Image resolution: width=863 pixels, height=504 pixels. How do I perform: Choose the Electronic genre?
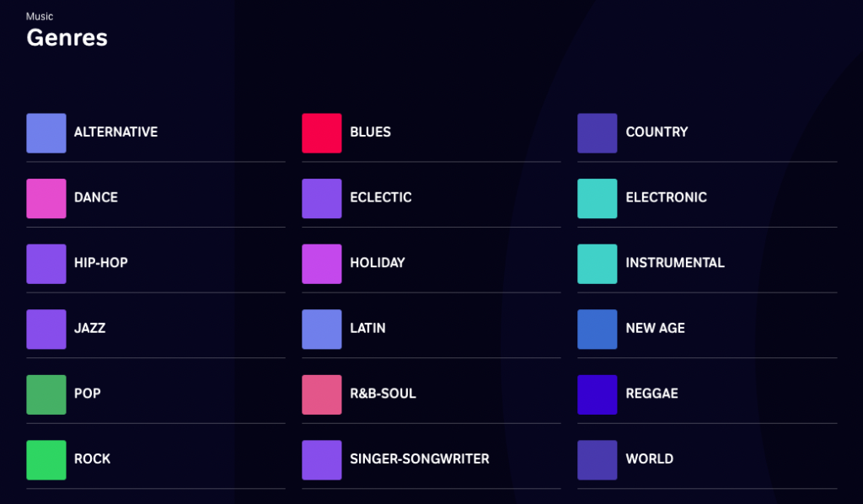pos(707,198)
